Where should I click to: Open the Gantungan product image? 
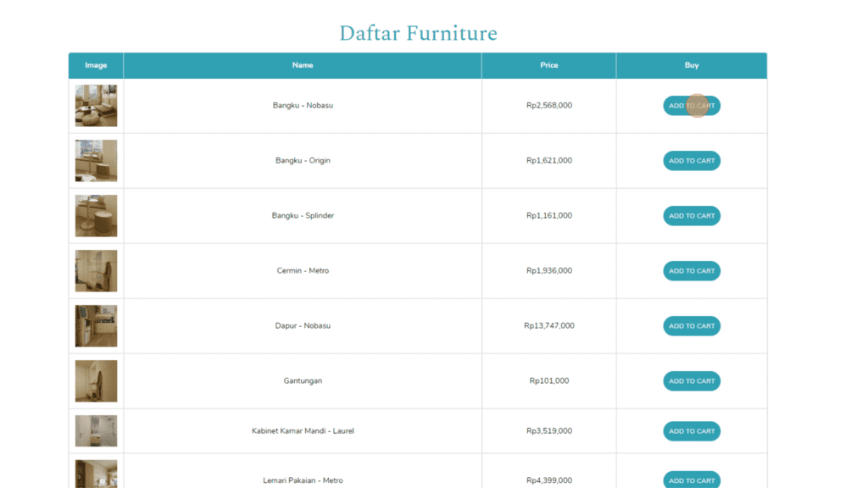[x=96, y=381]
